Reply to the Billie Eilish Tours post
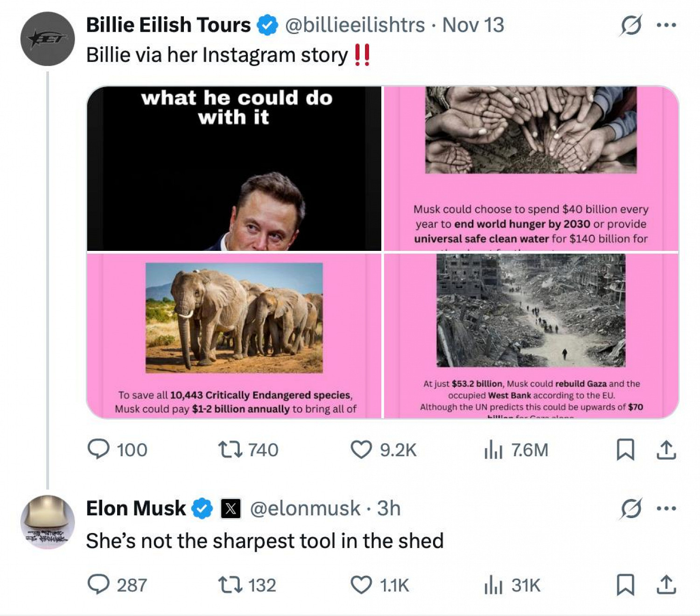The height and width of the screenshot is (616, 700). 98,450
